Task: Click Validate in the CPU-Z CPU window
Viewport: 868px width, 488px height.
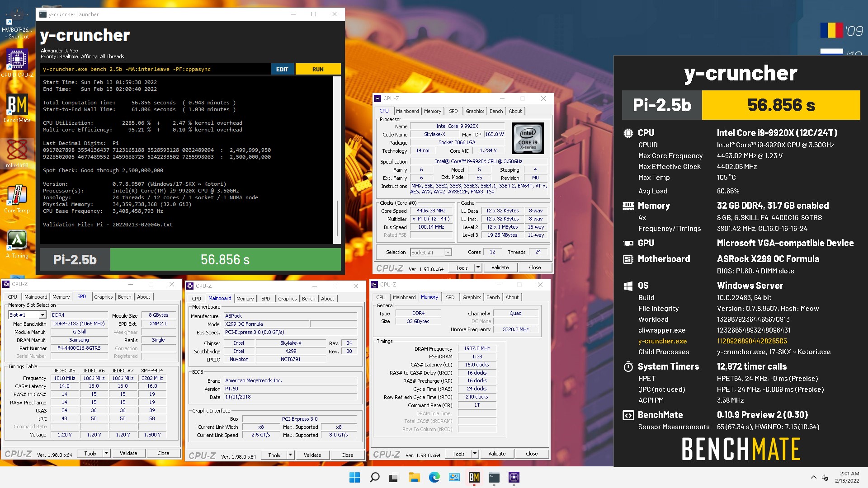Action: tap(500, 267)
